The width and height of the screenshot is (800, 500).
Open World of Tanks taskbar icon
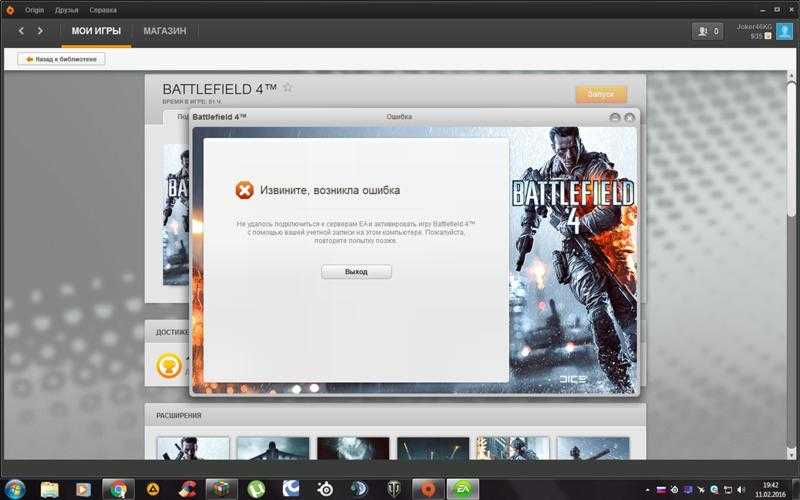(x=394, y=489)
